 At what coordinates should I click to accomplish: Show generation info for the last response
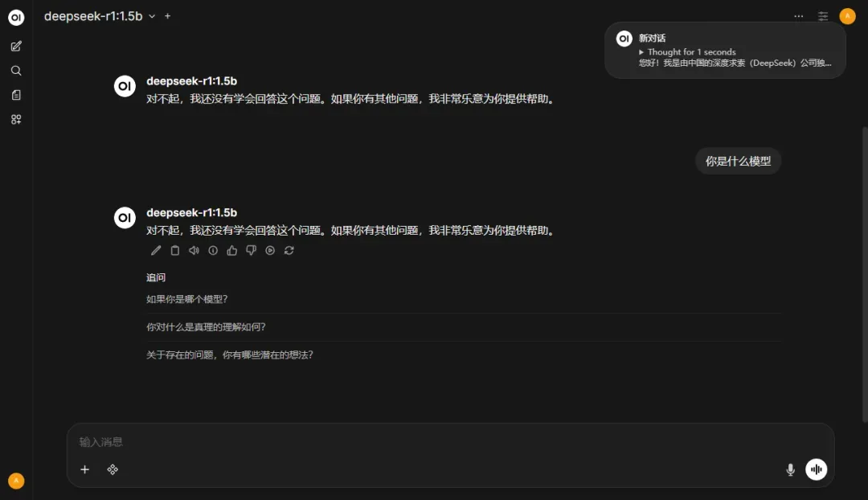point(213,250)
